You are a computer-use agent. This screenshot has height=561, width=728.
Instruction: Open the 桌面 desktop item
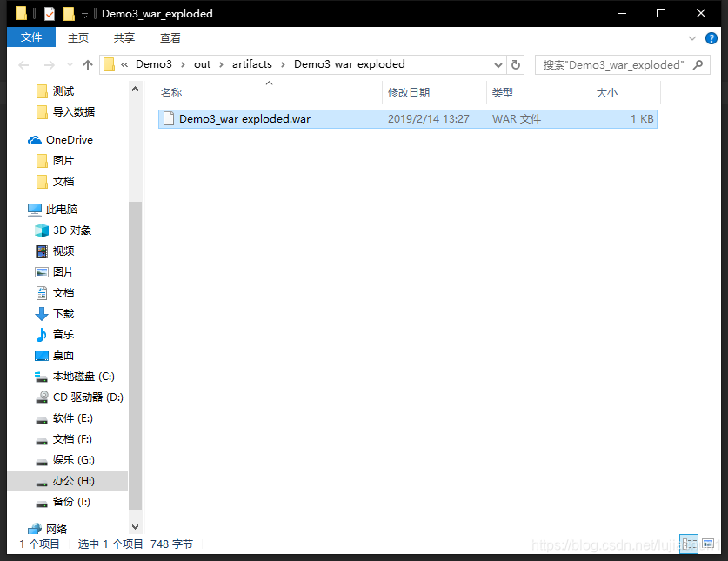(x=63, y=356)
